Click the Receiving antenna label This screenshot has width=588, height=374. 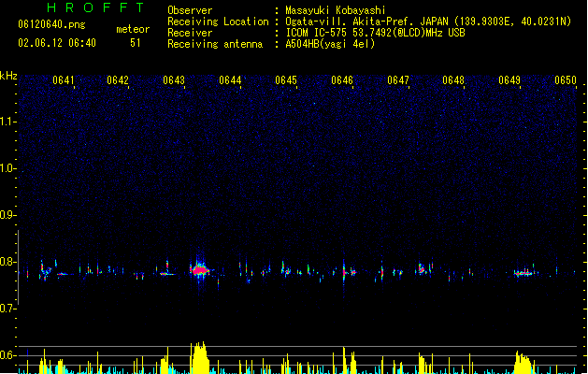[215, 44]
